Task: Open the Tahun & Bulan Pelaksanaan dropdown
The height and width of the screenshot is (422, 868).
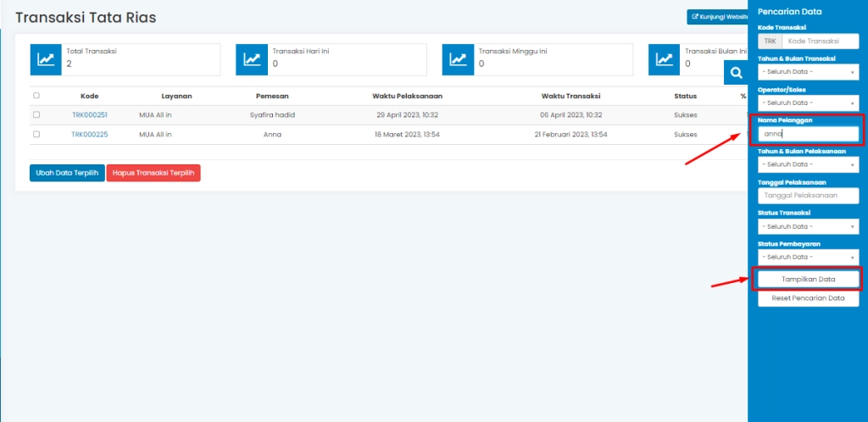Action: (808, 164)
